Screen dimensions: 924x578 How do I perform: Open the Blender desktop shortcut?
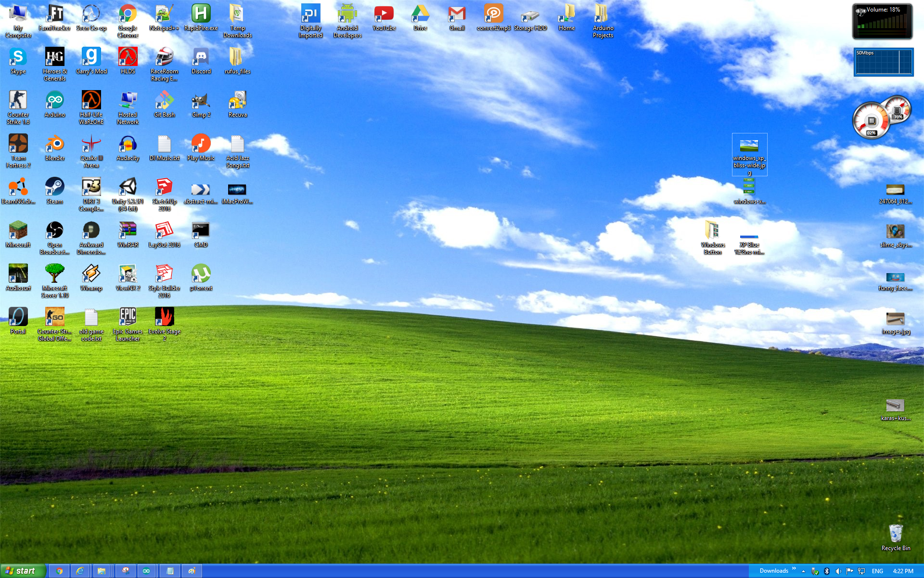coord(54,144)
